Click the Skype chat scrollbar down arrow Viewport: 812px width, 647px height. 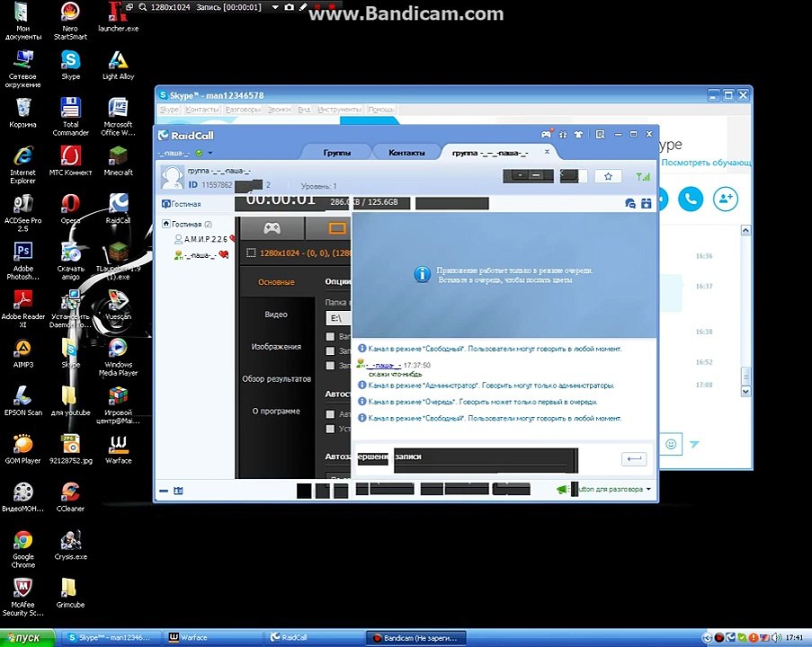tap(745, 392)
